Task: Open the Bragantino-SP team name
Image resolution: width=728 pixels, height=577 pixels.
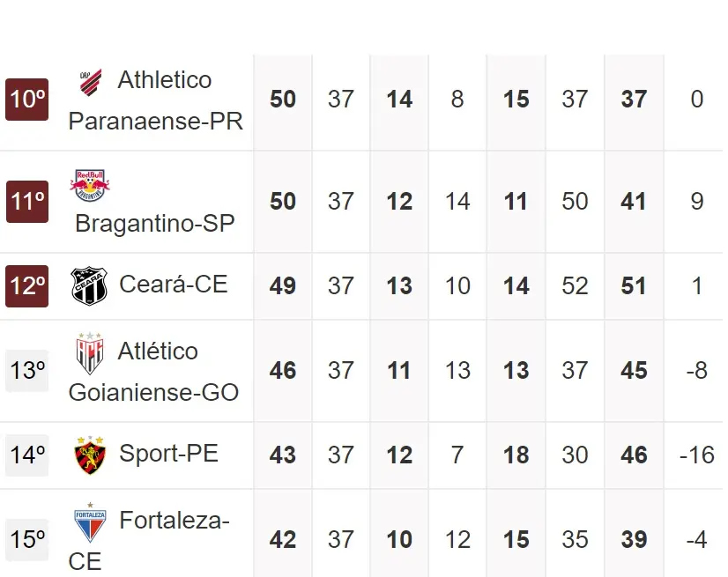Action: click(x=154, y=224)
